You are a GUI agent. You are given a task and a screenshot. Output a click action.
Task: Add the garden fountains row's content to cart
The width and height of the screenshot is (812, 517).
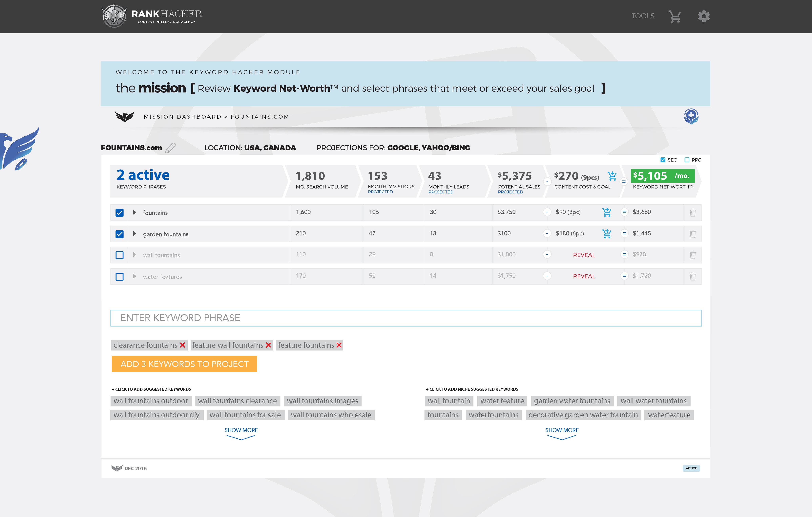click(x=607, y=234)
